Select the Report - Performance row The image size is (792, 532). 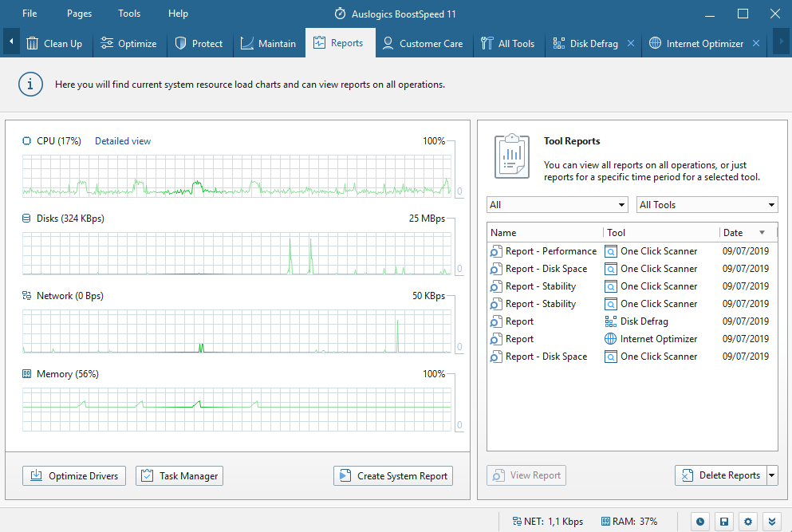tap(550, 251)
